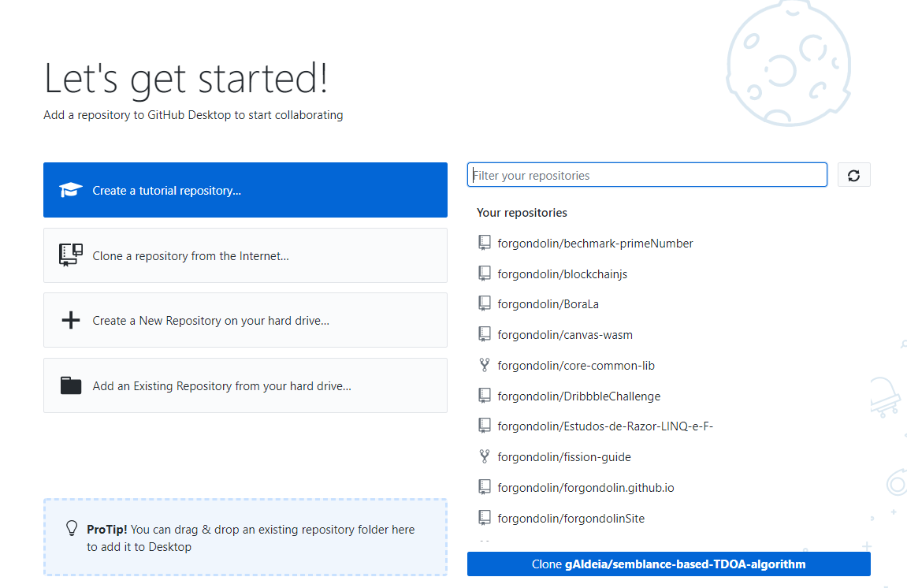This screenshot has width=907, height=588.
Task: Create a New Repository on your hard drive
Action: [245, 320]
